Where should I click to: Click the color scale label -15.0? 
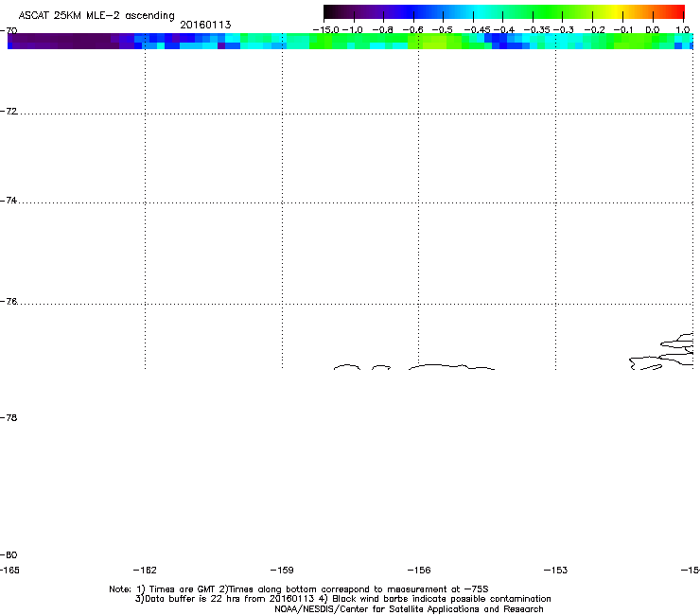click(x=326, y=30)
